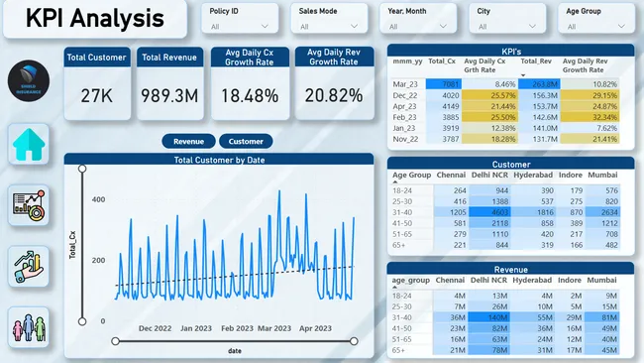The height and width of the screenshot is (363, 644).
Task: Sort Customer table by Age Group header
Action: click(x=411, y=175)
